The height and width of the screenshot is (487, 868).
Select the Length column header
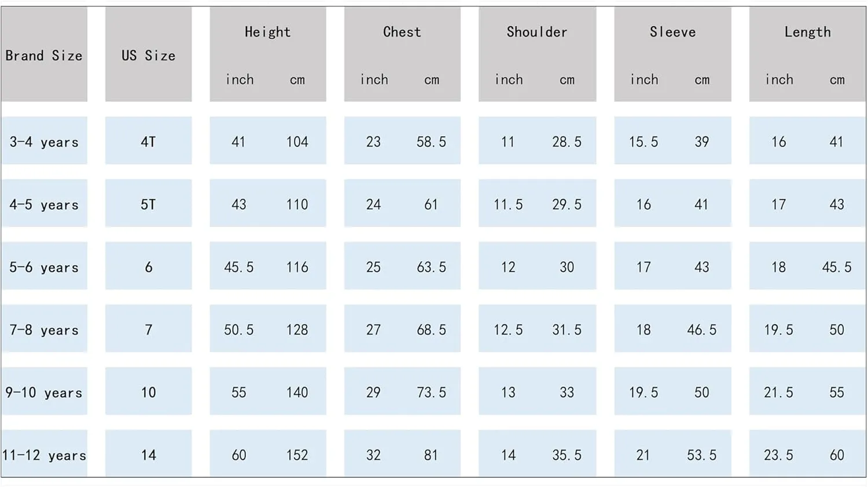point(808,32)
